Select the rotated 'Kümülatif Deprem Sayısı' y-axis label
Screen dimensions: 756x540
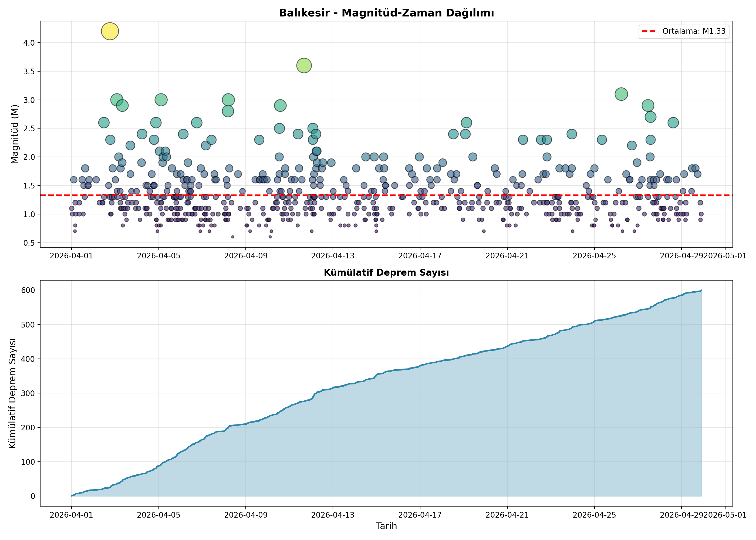pyautogui.click(x=13, y=393)
